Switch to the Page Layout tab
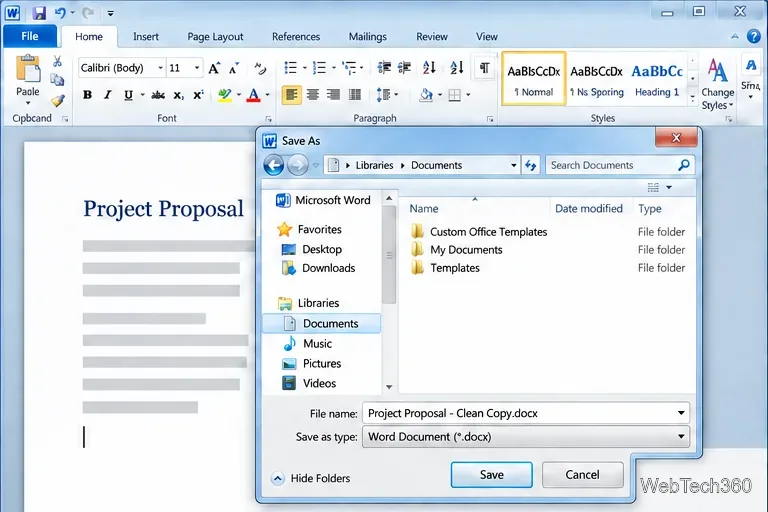This screenshot has height=512, width=768. pyautogui.click(x=215, y=37)
